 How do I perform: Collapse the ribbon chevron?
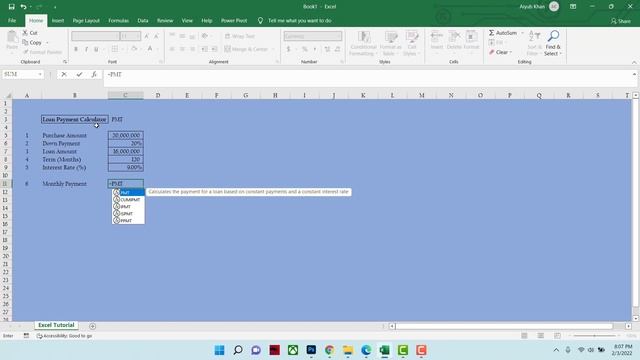(634, 62)
